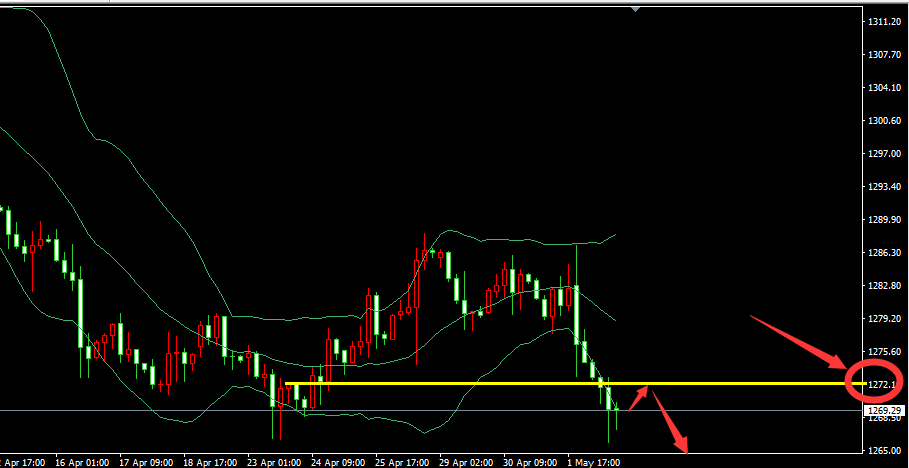Screen dimensions: 909x468
Task: Select the 1265.00 price scale value
Action: point(884,451)
